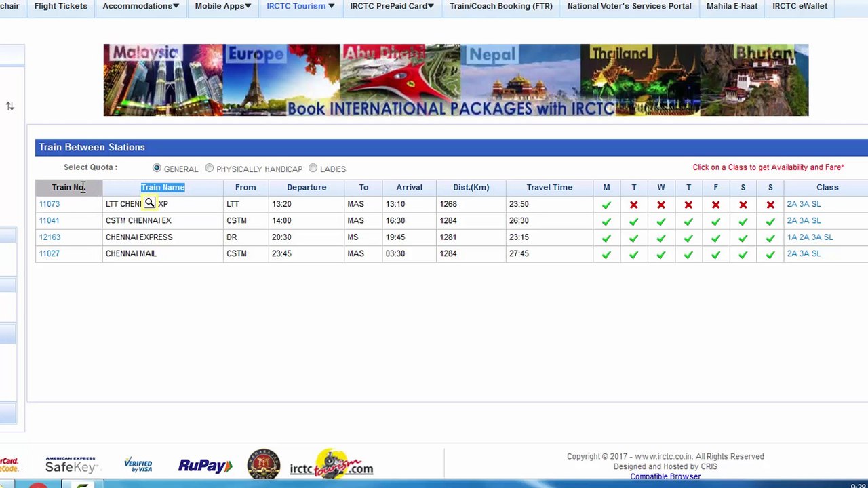Open train number 11041 link

50,220
